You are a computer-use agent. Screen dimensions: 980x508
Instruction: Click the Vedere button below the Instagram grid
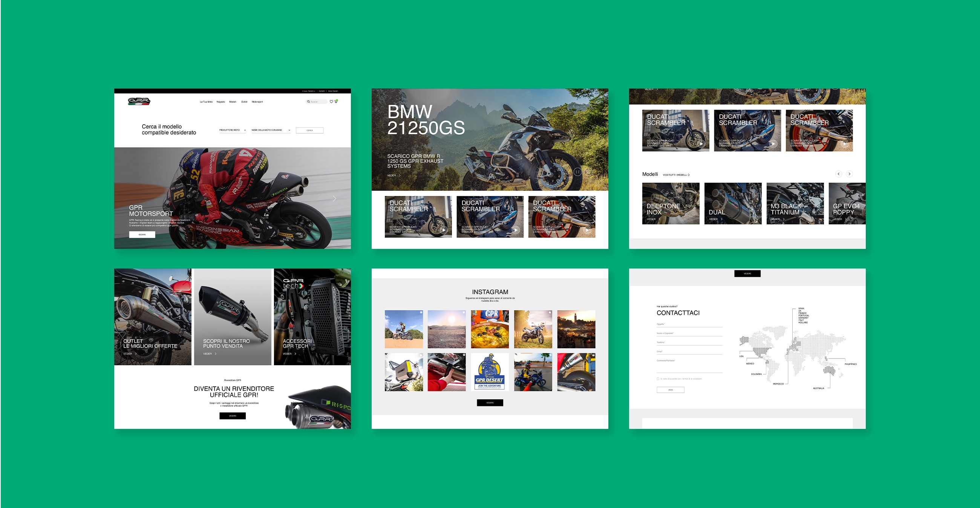click(490, 403)
